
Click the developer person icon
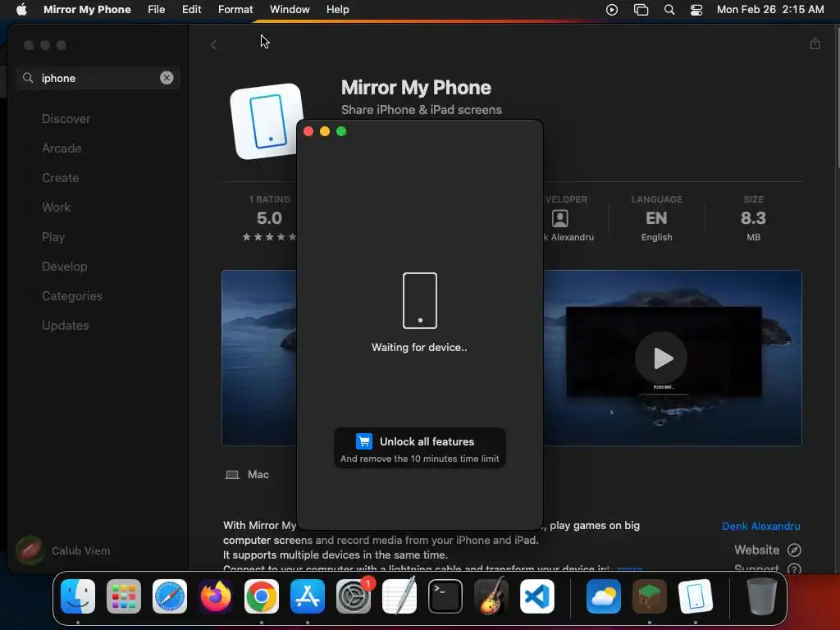[559, 218]
